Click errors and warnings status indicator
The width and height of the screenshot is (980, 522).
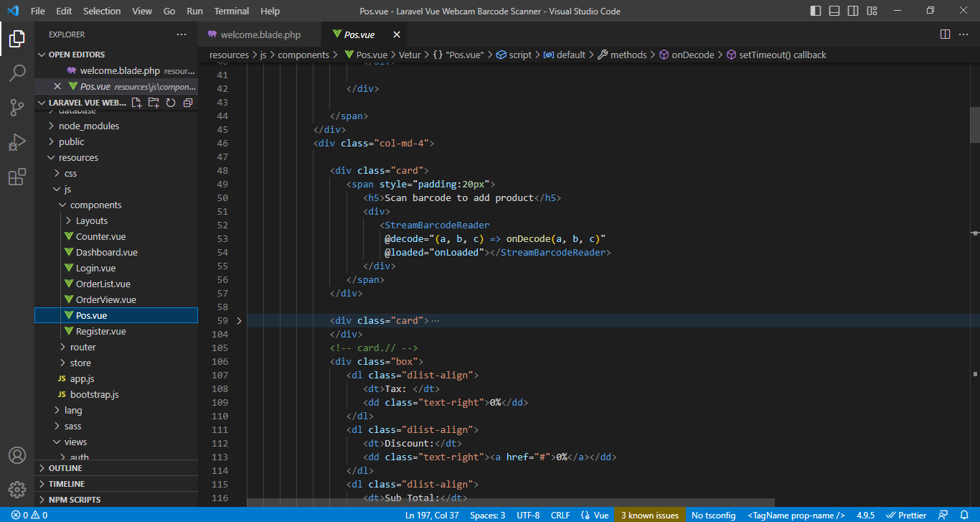coord(29,515)
